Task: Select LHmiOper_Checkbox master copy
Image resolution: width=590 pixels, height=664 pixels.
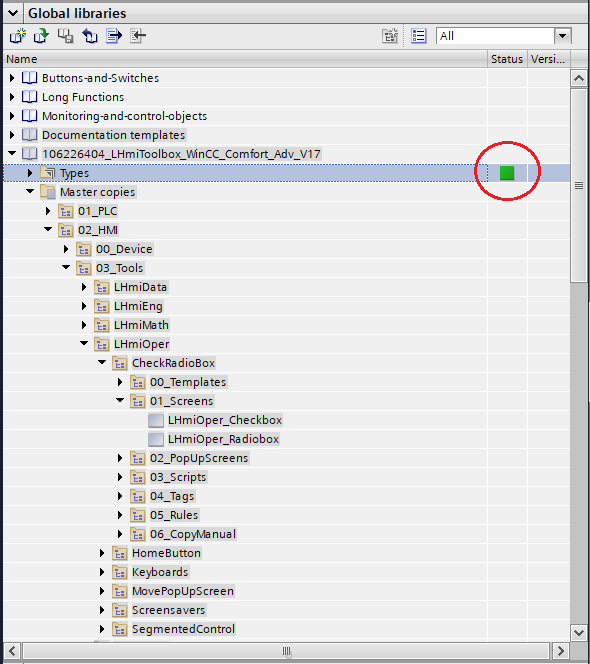Action: pos(225,420)
